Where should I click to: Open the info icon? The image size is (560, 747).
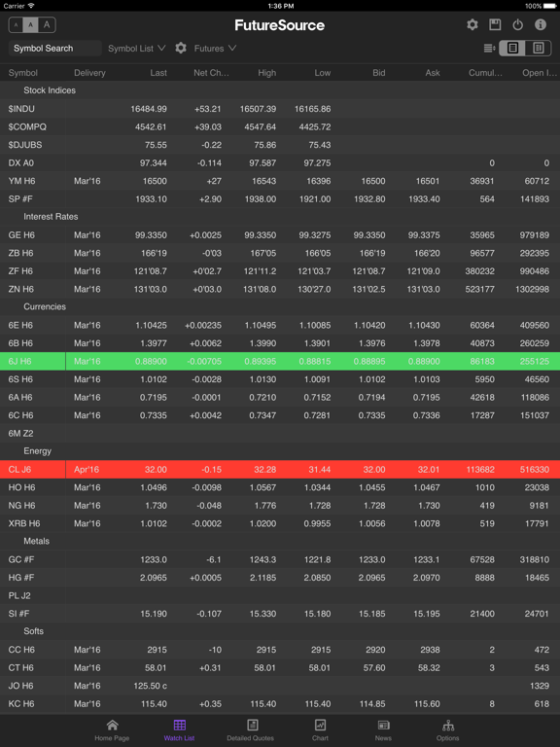(x=541, y=24)
